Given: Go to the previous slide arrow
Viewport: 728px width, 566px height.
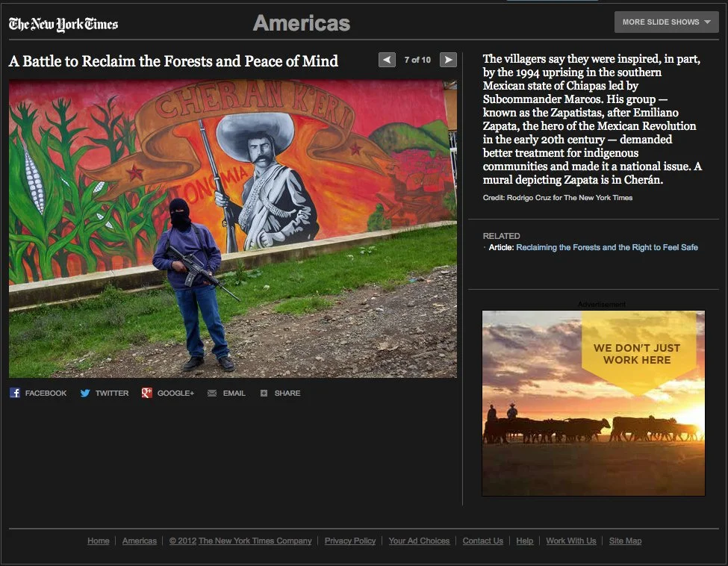Looking at the screenshot, I should tap(387, 60).
